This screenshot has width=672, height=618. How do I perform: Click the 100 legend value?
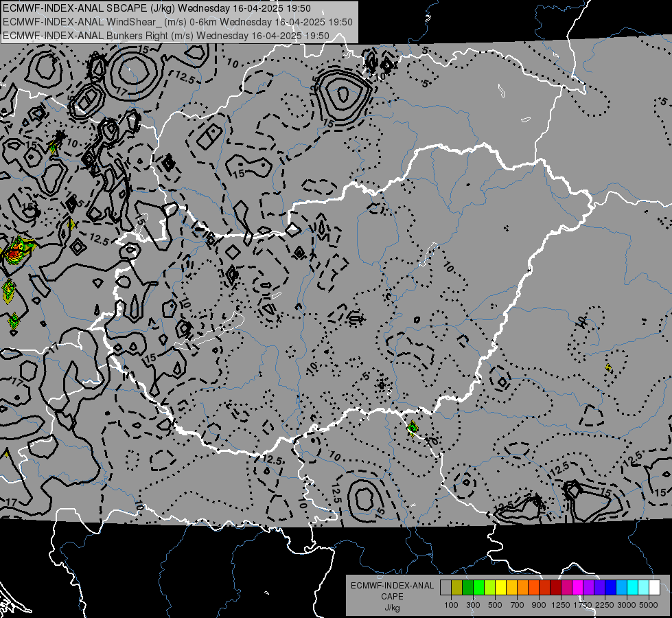[x=451, y=605]
